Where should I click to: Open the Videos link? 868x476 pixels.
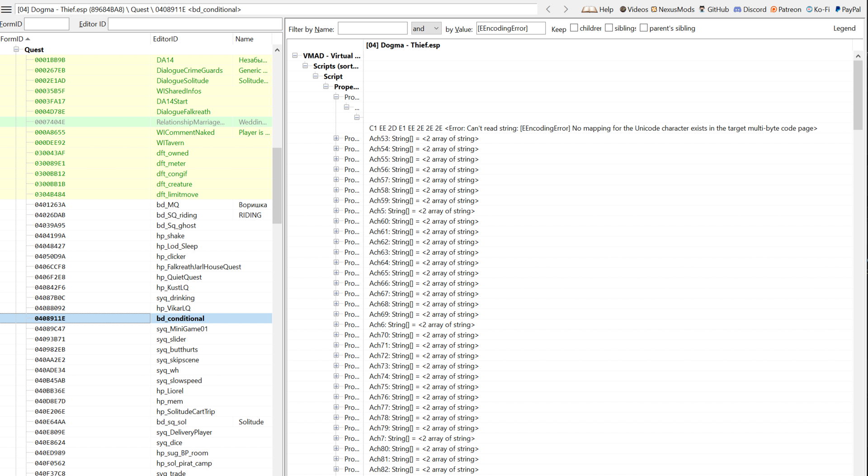pyautogui.click(x=633, y=9)
